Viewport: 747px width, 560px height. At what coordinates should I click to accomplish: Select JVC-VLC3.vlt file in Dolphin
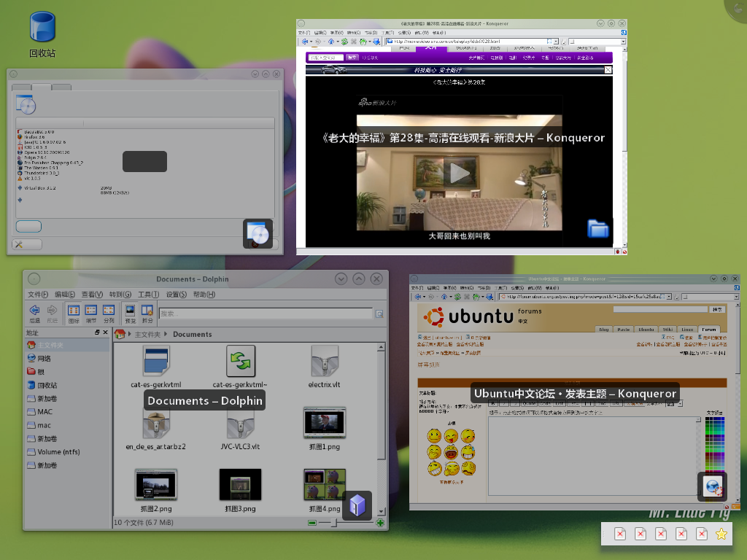[x=240, y=429]
